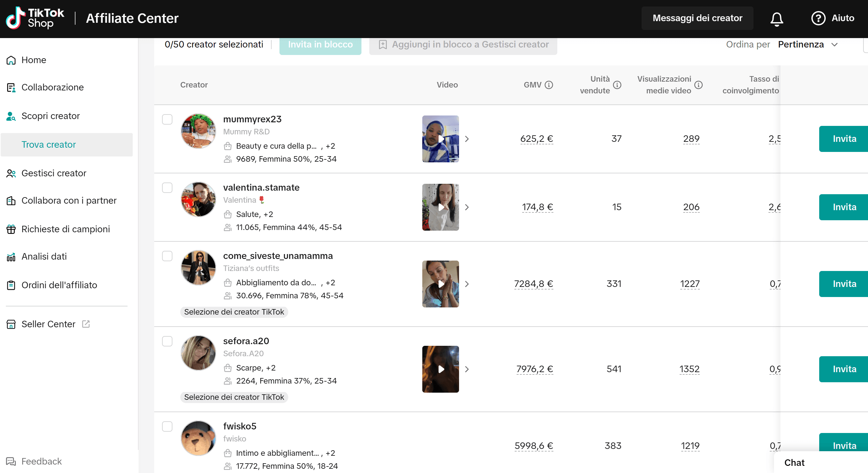Click the Collabora con i partner icon
The image size is (868, 473).
click(x=11, y=200)
